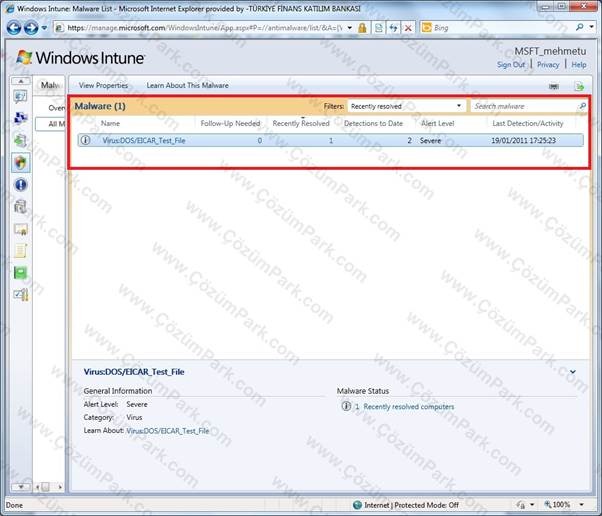Sort by Recently Resolved column header
This screenshot has height=516, width=602.
301,123
